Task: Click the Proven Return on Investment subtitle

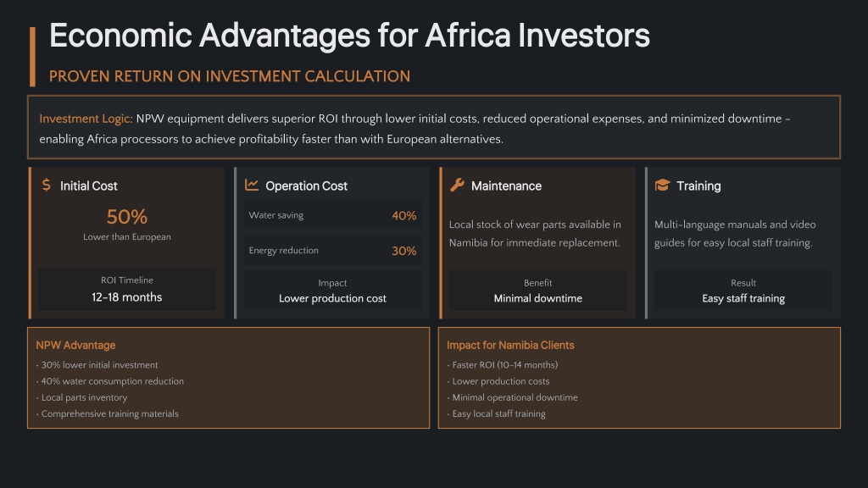Action: pyautogui.click(x=230, y=76)
